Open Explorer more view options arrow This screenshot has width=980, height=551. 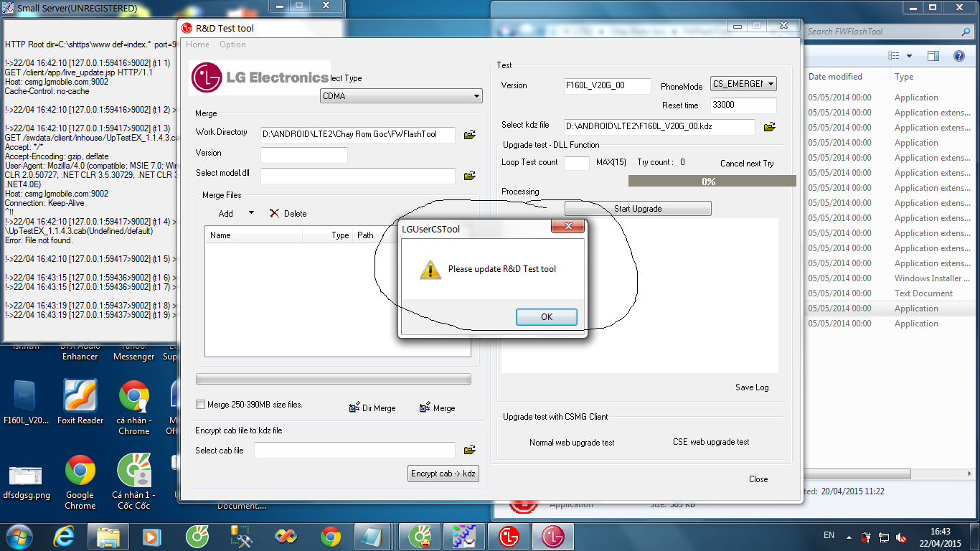910,56
